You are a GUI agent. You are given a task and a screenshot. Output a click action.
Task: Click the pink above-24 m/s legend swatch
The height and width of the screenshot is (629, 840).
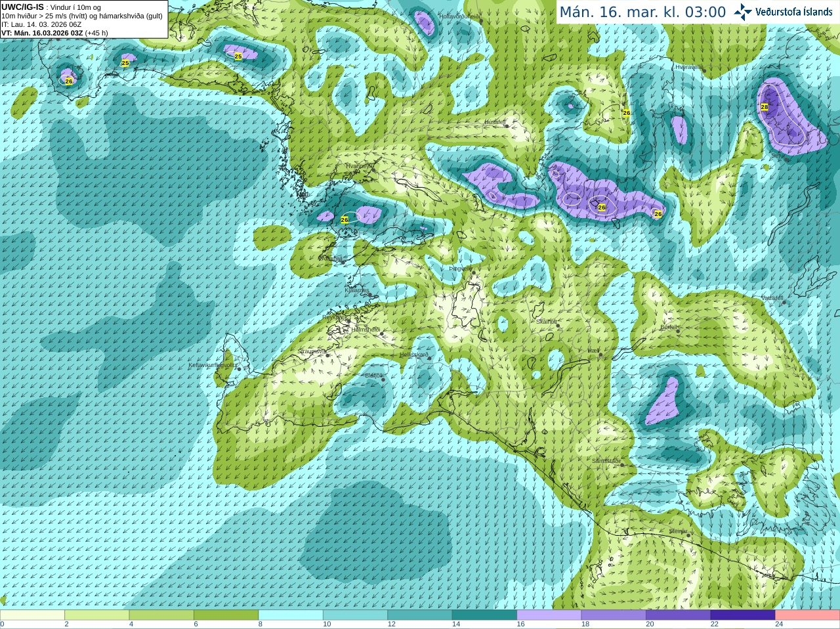(808, 615)
